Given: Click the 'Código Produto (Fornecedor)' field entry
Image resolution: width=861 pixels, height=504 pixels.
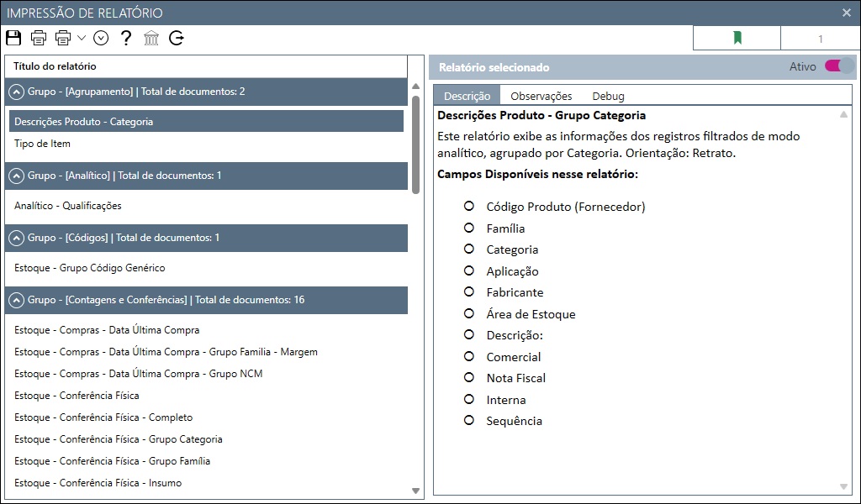Looking at the screenshot, I should click(x=566, y=207).
